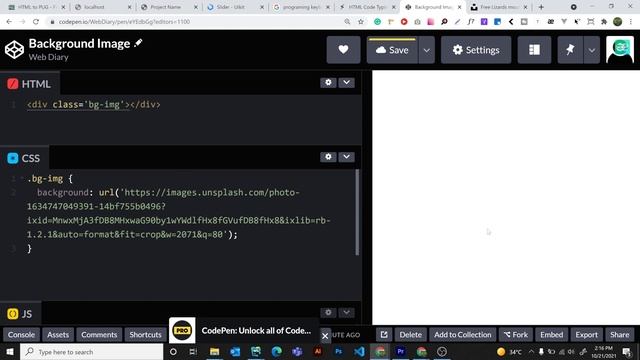
Task: Open Visual Studio Code from taskbar
Action: tap(359, 351)
